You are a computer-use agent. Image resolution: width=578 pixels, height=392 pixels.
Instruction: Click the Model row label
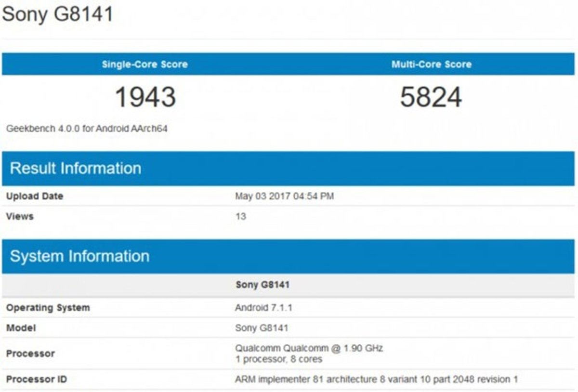[x=21, y=328]
